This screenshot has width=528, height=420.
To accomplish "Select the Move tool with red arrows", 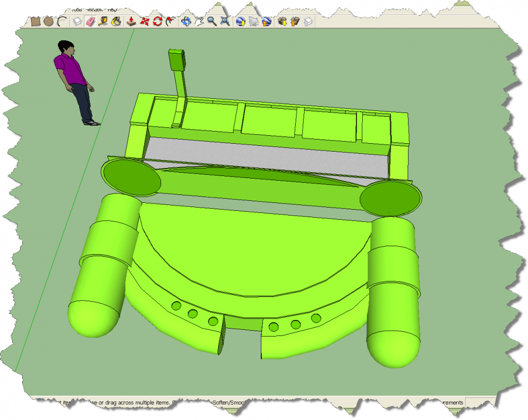I will 145,22.
